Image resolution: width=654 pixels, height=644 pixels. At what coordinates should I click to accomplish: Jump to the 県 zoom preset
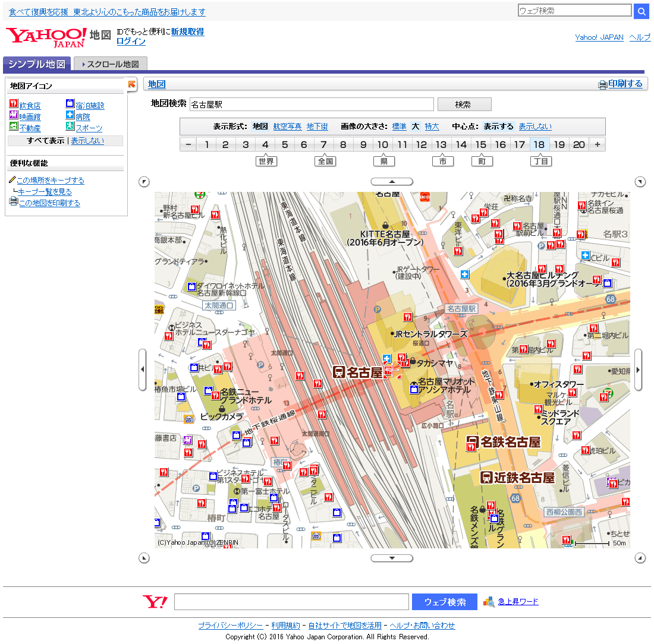(383, 161)
